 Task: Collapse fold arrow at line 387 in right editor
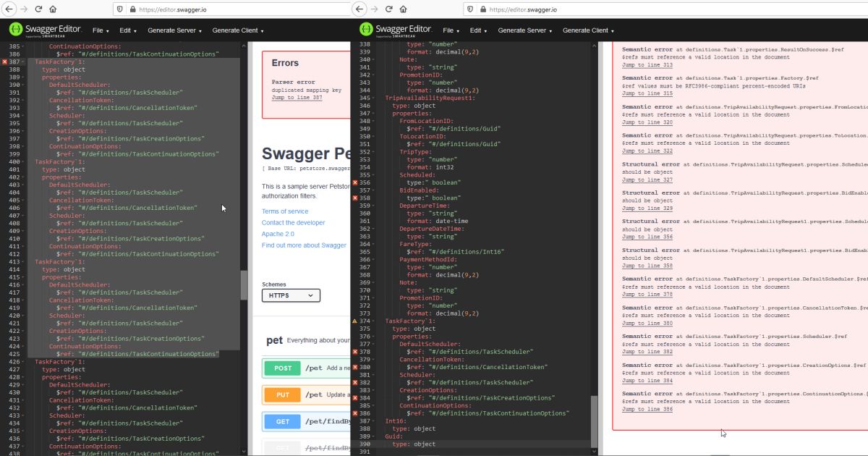click(x=374, y=421)
